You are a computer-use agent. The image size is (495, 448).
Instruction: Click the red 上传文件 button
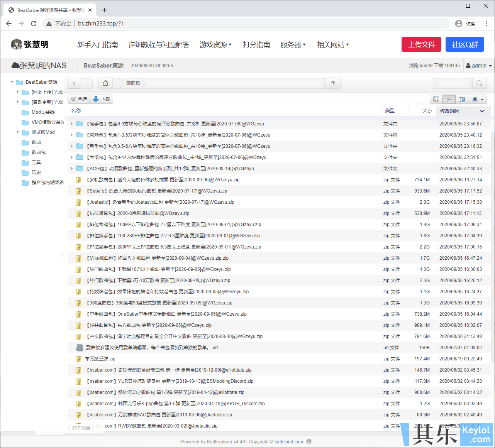pyautogui.click(x=422, y=44)
